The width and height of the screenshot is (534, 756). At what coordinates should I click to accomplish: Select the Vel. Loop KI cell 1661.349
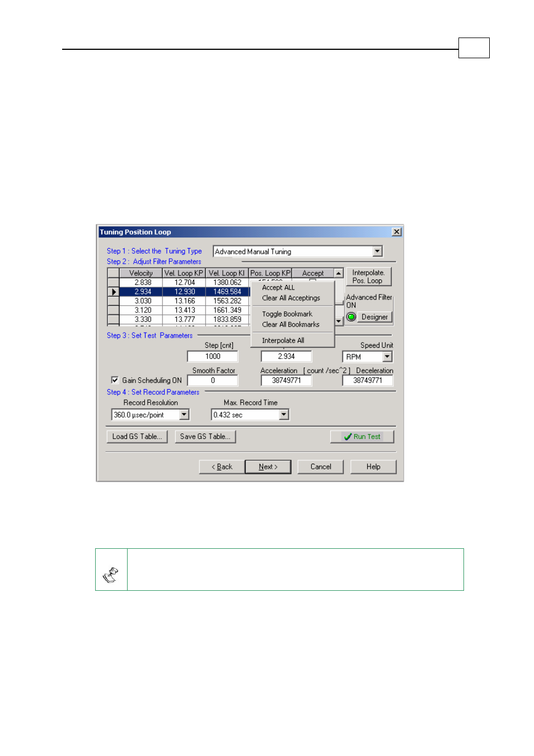point(227,310)
